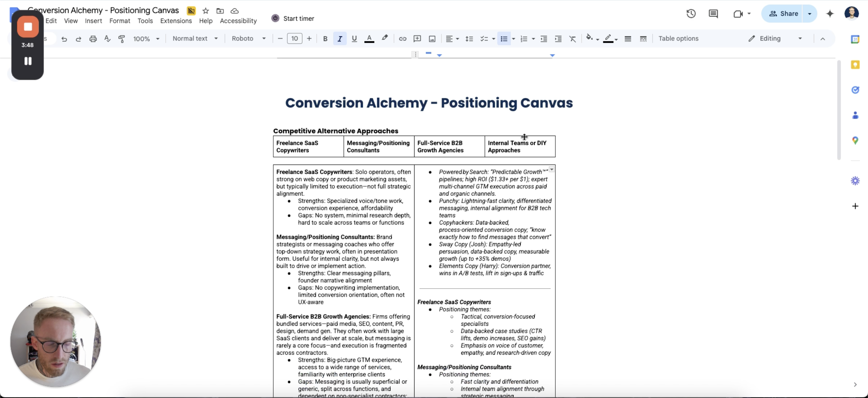Open the version history clock icon
This screenshot has width=868, height=398.
click(691, 14)
